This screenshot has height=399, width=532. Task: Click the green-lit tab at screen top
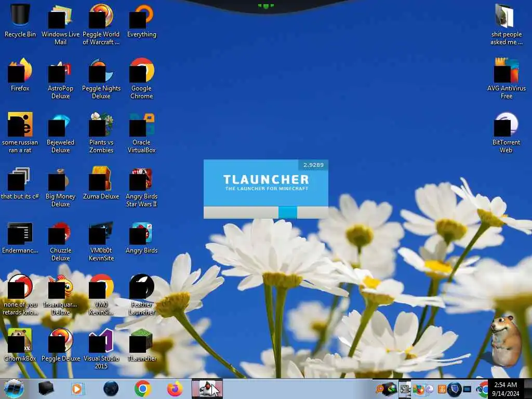[x=265, y=6]
